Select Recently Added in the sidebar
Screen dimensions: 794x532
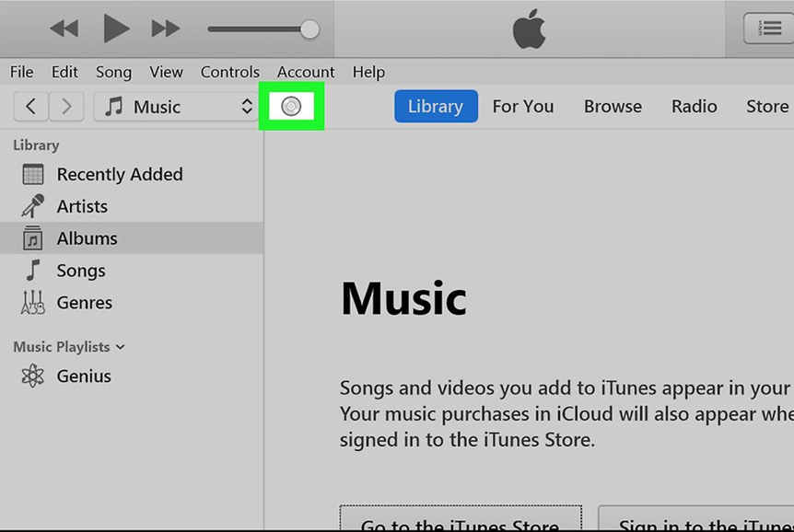tap(132, 174)
